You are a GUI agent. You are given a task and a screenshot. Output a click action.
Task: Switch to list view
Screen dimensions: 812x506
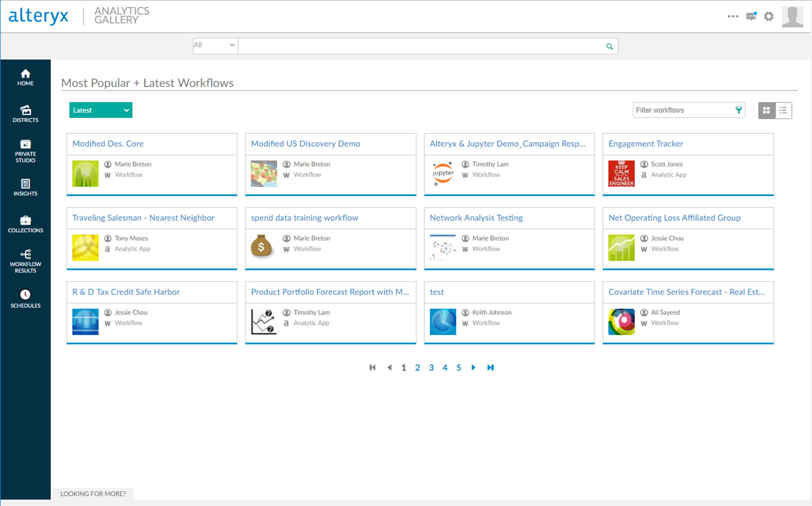click(783, 111)
